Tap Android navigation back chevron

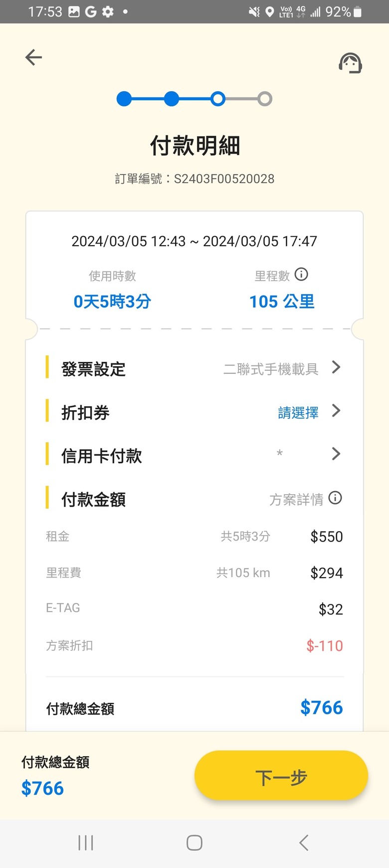point(304,843)
